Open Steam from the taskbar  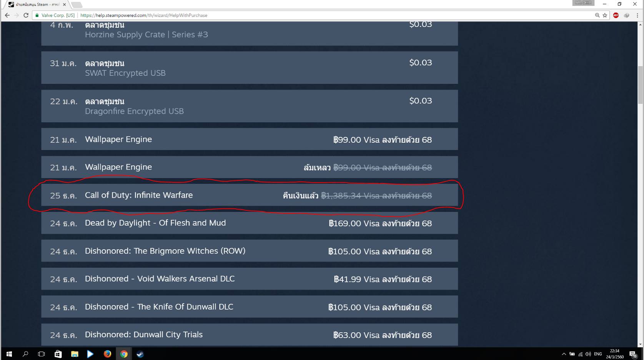point(140,354)
